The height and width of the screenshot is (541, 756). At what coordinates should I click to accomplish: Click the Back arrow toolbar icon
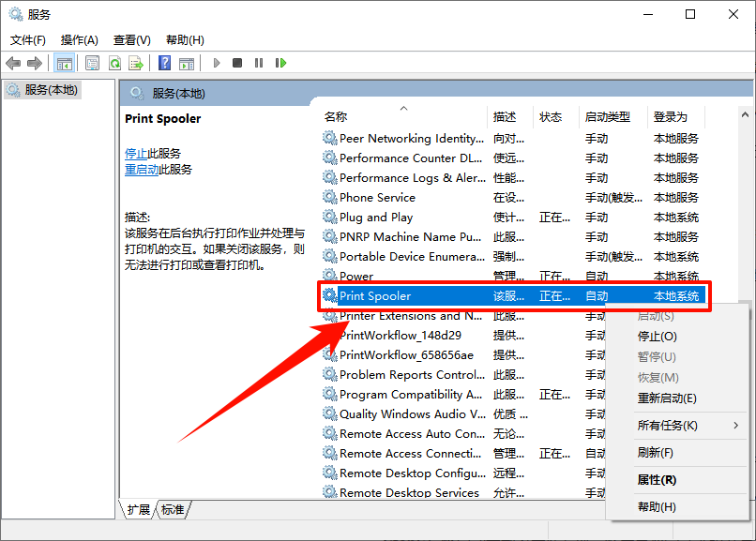13,63
